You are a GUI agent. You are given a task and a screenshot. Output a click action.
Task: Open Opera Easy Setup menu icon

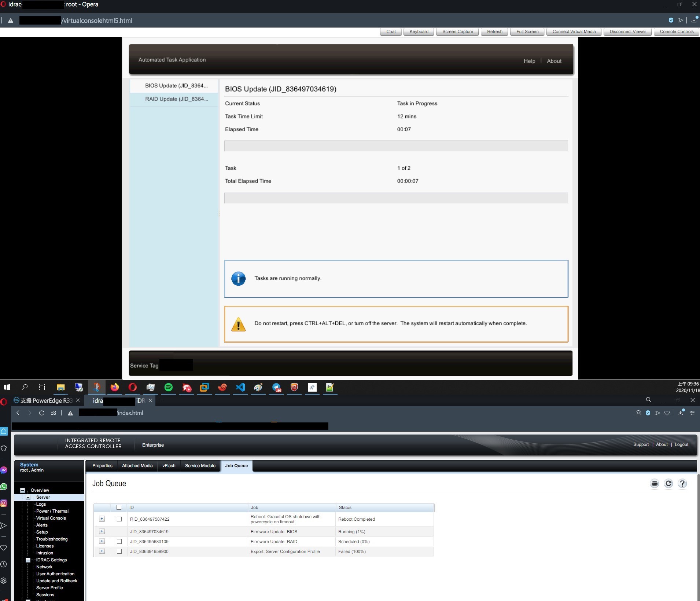[x=692, y=413]
